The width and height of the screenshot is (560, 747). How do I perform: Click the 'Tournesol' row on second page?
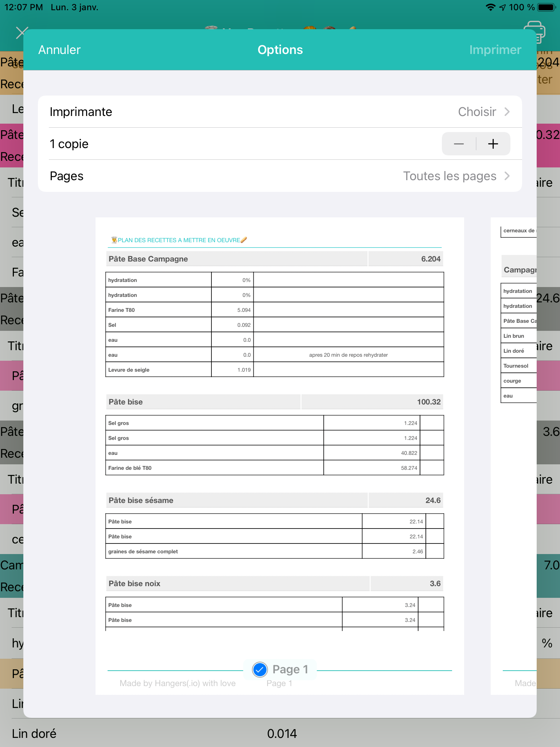(x=519, y=365)
